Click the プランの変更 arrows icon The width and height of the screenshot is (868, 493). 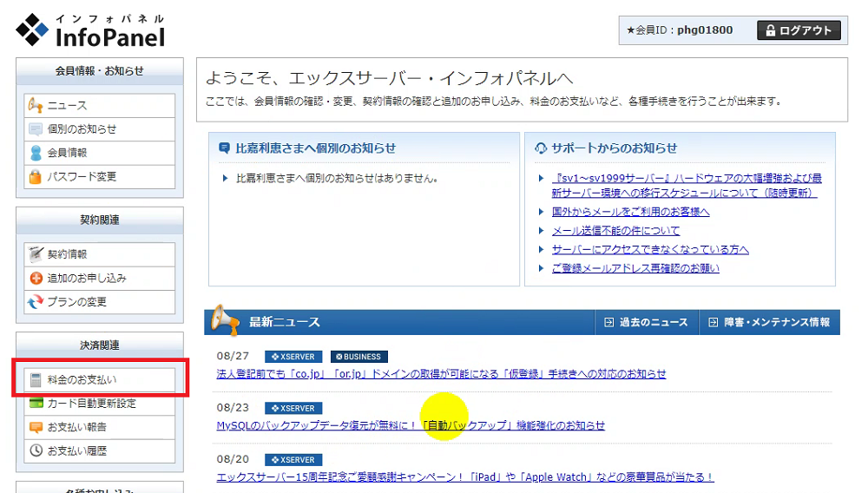pyautogui.click(x=36, y=301)
